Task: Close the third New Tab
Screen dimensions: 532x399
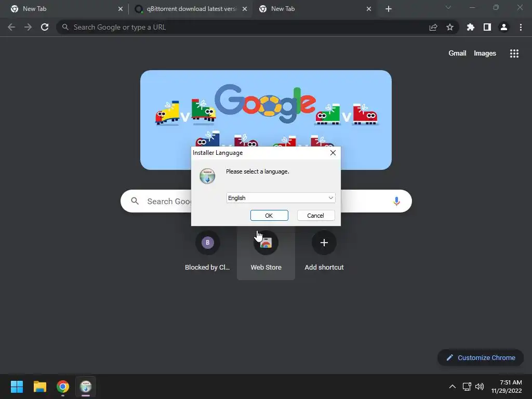Action: point(369,9)
